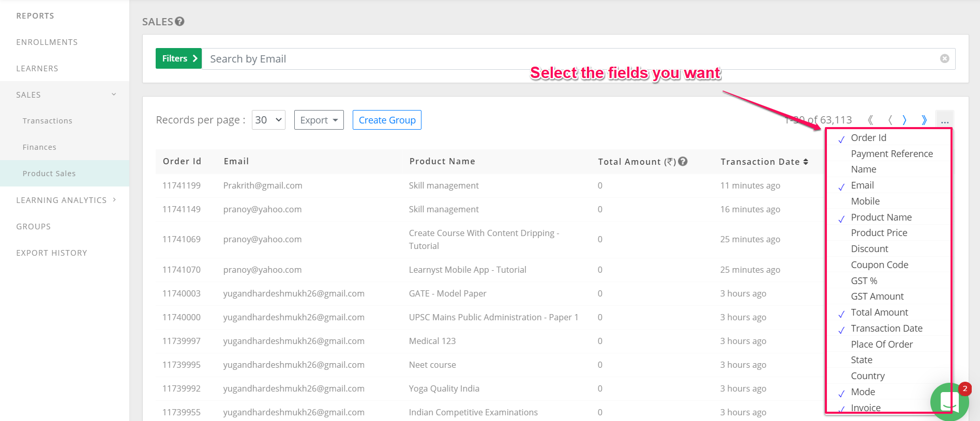Click 11 minutes ago transaction date
980x421 pixels.
click(750, 185)
